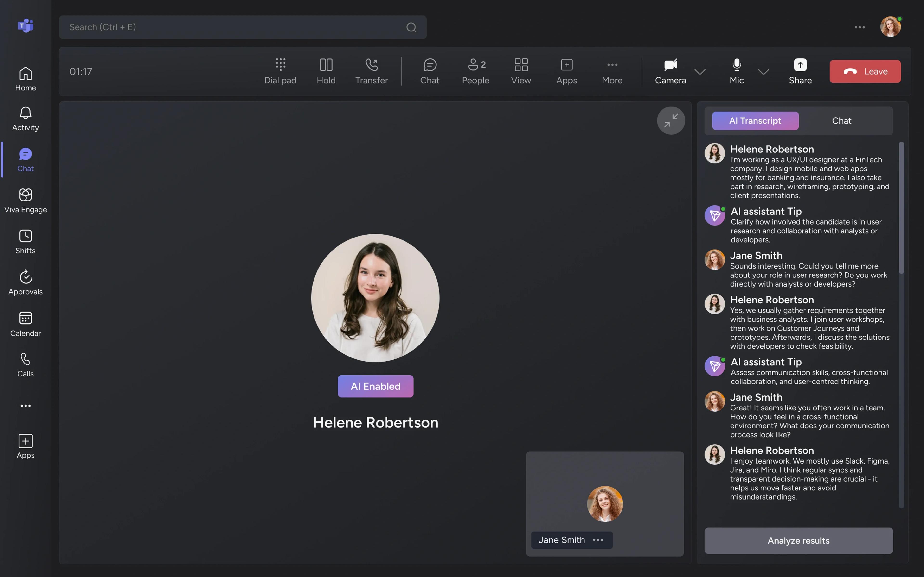The height and width of the screenshot is (577, 924).
Task: Collapse the video with minimize arrows
Action: [671, 121]
